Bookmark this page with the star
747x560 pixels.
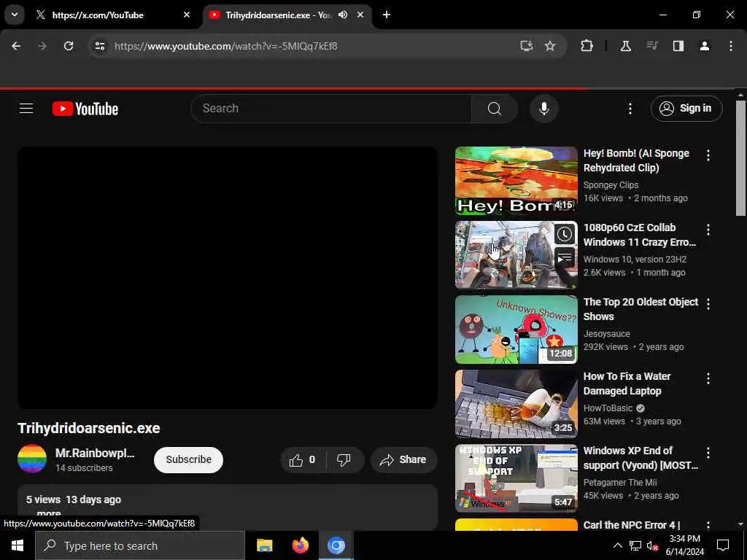pos(550,46)
